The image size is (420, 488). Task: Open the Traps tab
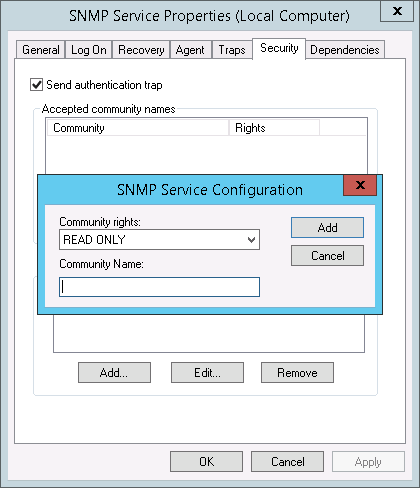232,50
